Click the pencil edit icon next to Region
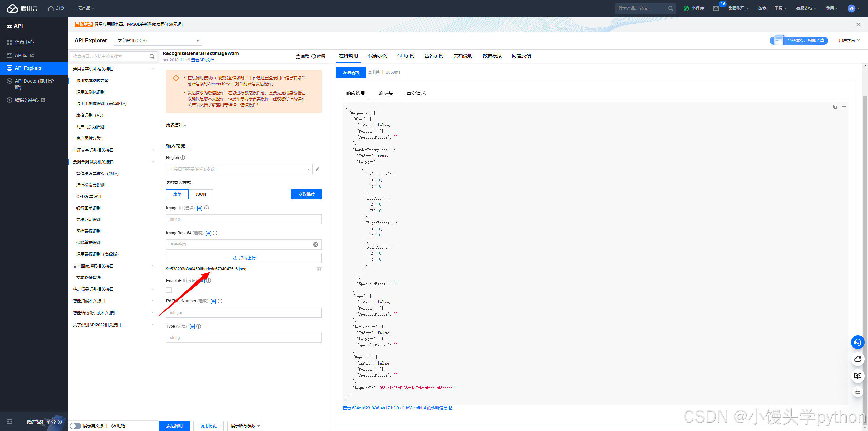The image size is (868, 431). point(317,169)
